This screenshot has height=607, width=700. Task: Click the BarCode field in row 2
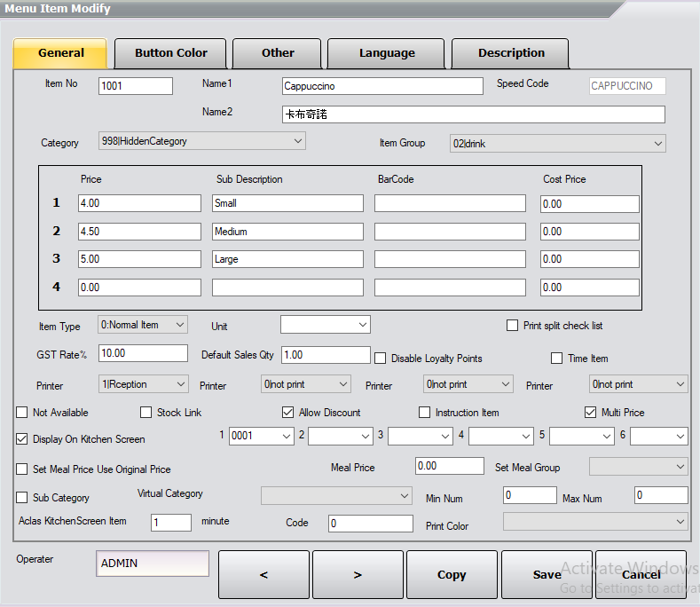[x=450, y=232]
